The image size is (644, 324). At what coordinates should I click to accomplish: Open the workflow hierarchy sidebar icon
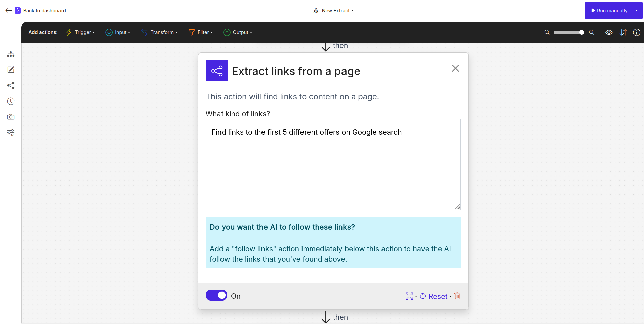tap(11, 54)
